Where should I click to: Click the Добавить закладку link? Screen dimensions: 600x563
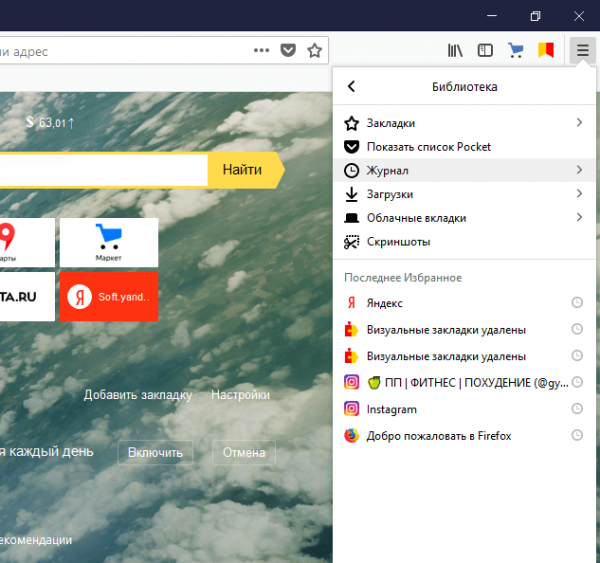click(138, 395)
